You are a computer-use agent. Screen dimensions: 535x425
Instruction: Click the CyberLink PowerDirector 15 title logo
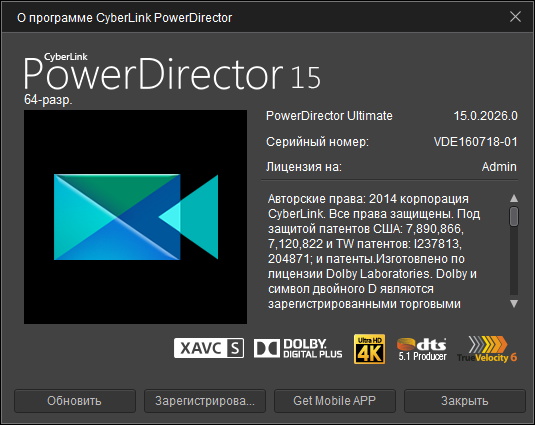tap(172, 72)
